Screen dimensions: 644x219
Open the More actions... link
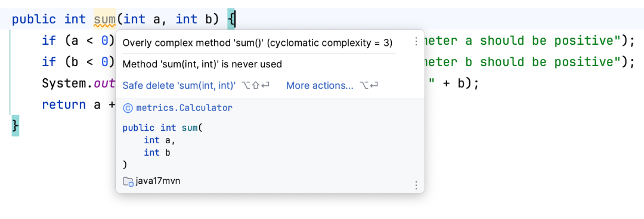pyautogui.click(x=320, y=85)
